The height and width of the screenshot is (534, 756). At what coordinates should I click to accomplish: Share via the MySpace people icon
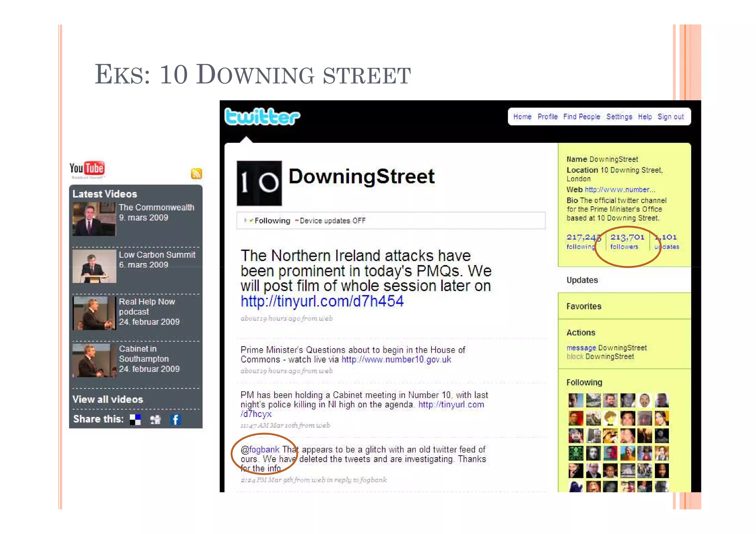point(155,420)
